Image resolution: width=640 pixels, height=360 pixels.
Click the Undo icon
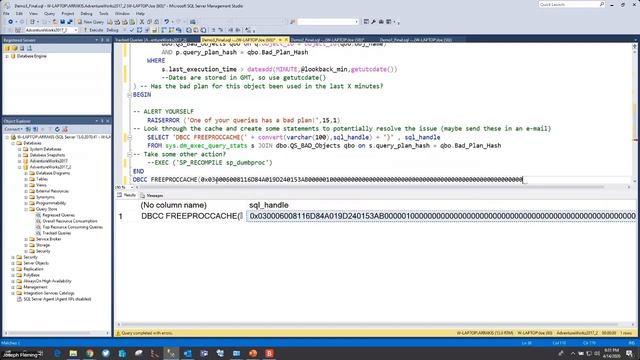tap(166, 22)
